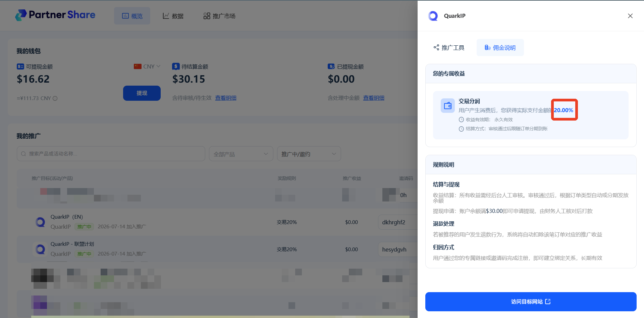This screenshot has height=318, width=644.
Task: Click the $16.62 withdrawable amount
Action: 33,79
